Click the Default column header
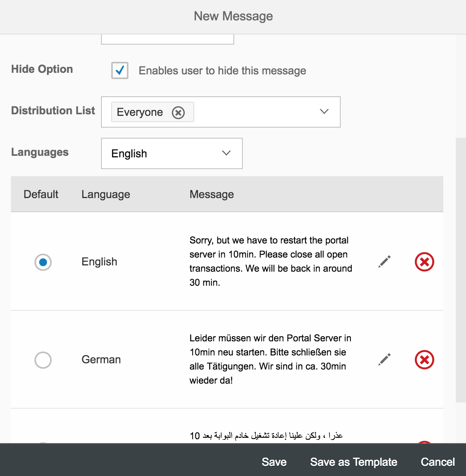 click(41, 194)
